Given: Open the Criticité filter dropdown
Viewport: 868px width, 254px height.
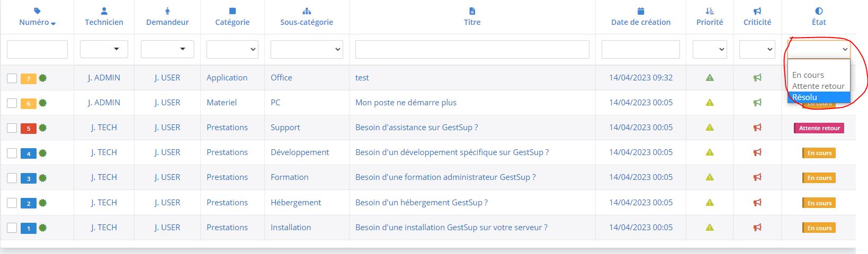Looking at the screenshot, I should [757, 49].
